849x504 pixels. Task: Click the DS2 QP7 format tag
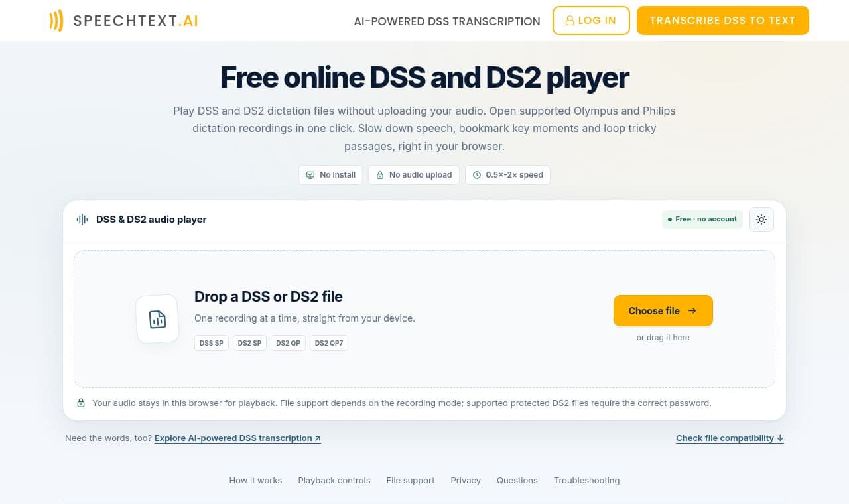pyautogui.click(x=329, y=343)
